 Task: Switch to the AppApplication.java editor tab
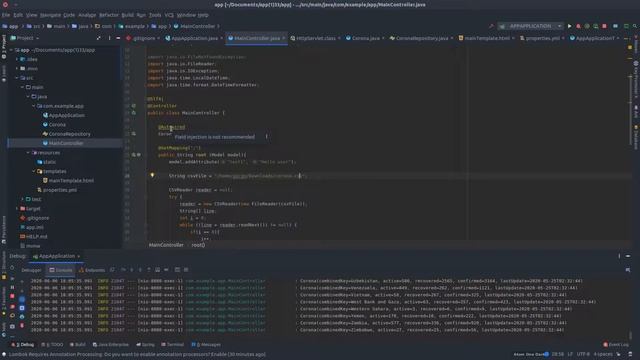click(192, 38)
